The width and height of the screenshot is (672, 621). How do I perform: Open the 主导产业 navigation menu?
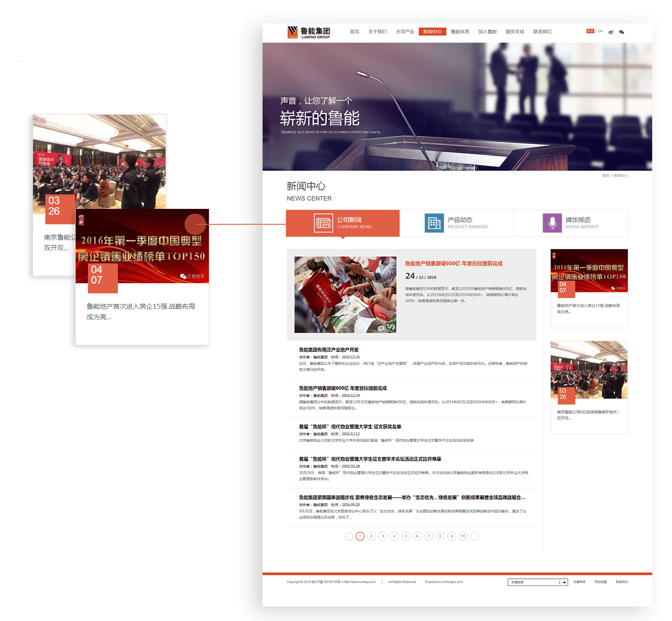click(405, 32)
